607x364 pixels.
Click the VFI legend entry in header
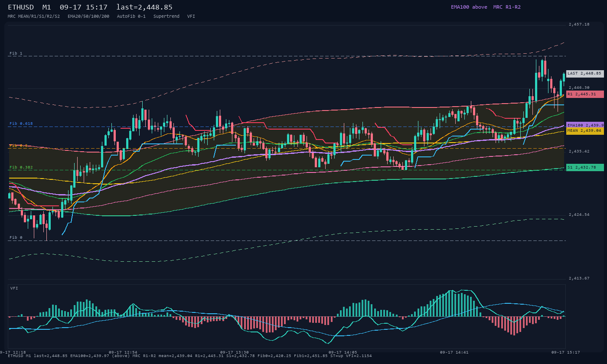click(191, 16)
